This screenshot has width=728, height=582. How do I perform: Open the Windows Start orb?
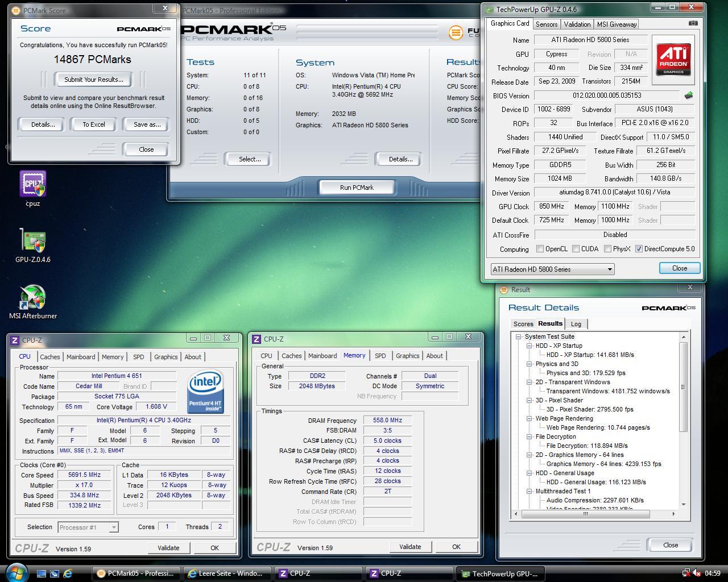16,572
